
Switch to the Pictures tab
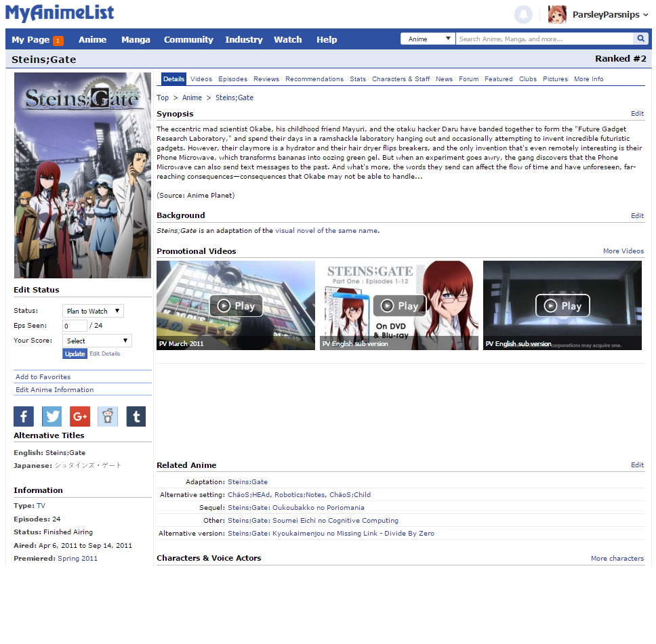click(x=555, y=79)
